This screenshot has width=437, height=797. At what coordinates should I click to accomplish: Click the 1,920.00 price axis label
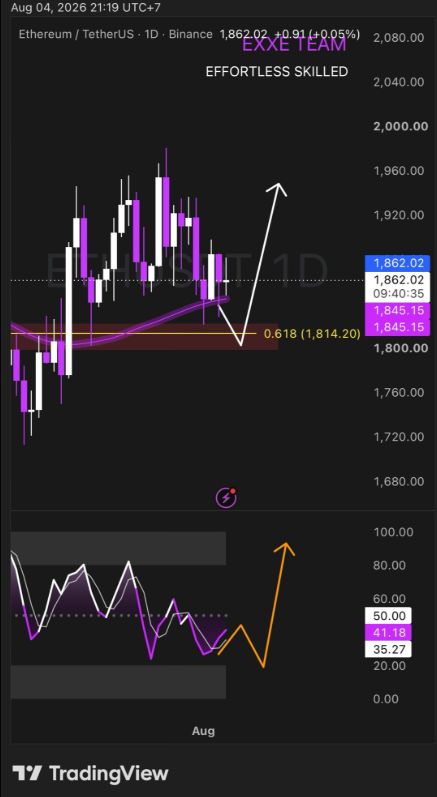[399, 215]
